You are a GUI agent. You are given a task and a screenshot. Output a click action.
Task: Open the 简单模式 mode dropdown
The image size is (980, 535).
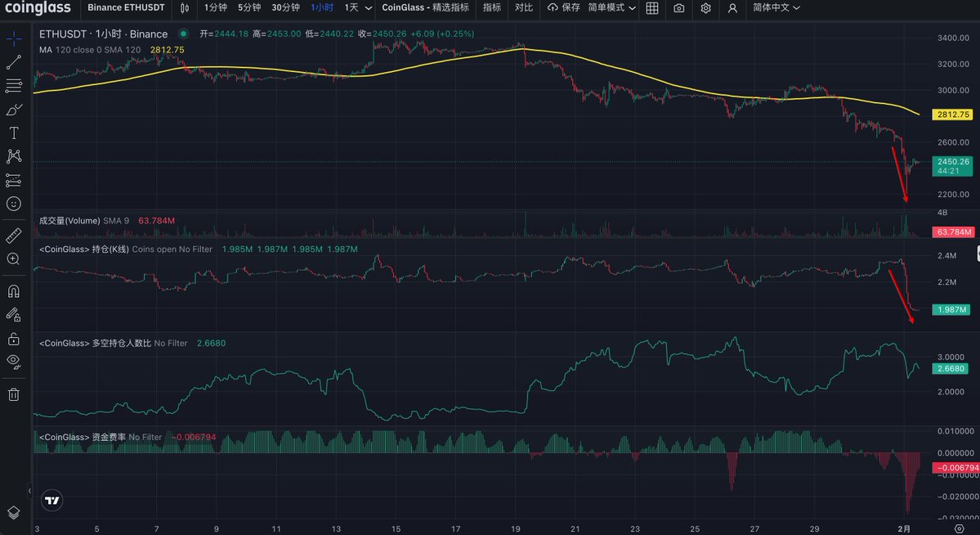[x=611, y=8]
